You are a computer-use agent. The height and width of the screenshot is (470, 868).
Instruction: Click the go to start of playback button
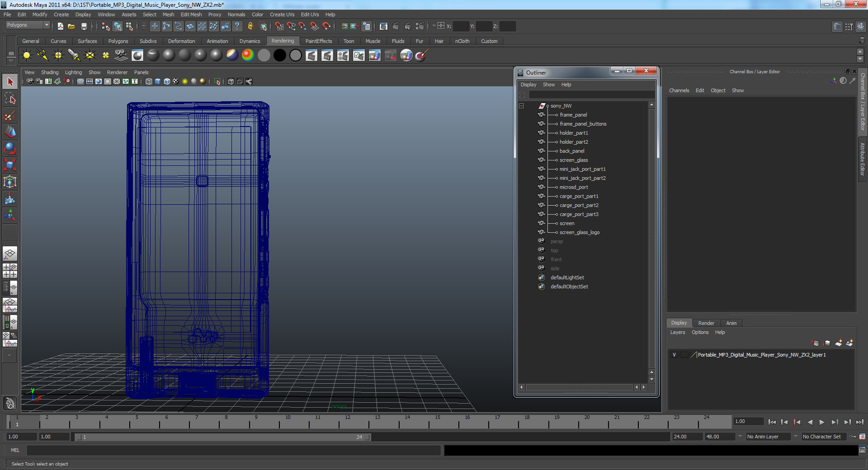[772, 422]
